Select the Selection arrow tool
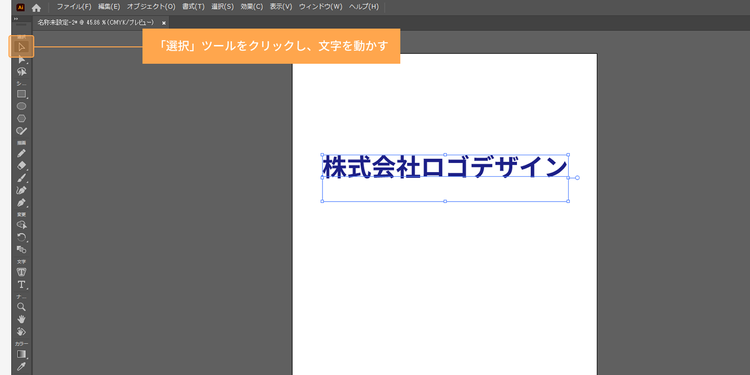Screen dimensions: 750x375 (x=22, y=47)
